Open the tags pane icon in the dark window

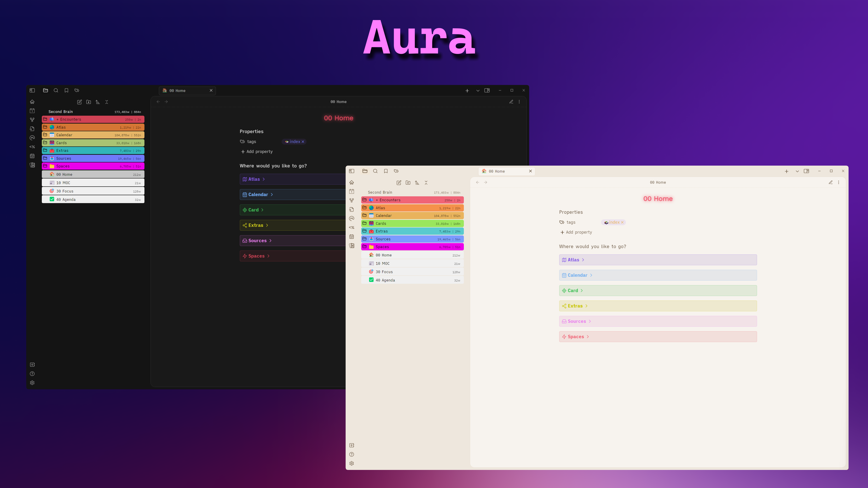77,90
